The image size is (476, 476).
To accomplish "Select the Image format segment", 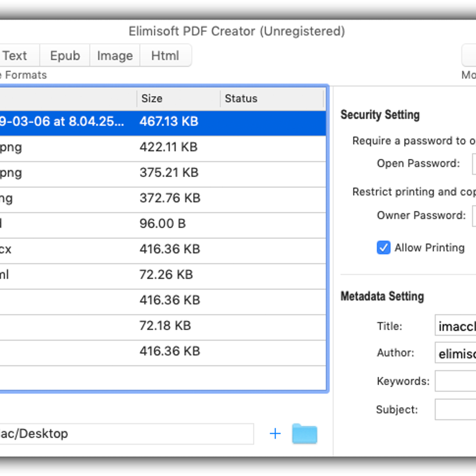I will 115,56.
